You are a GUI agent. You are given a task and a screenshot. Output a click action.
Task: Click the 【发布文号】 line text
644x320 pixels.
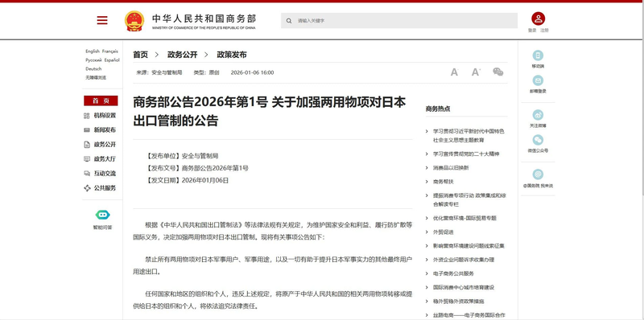pos(196,168)
